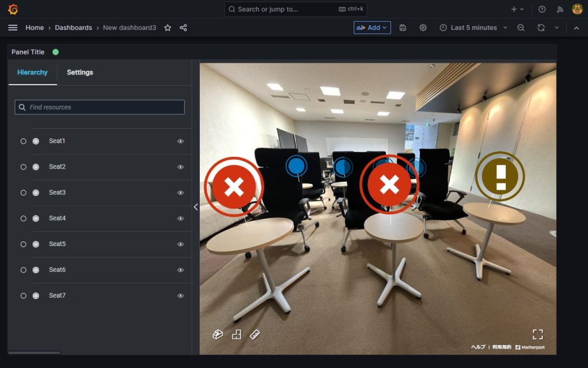Toggle Seat5 visibility eye
Screen dimensions: 588x368
coord(180,244)
